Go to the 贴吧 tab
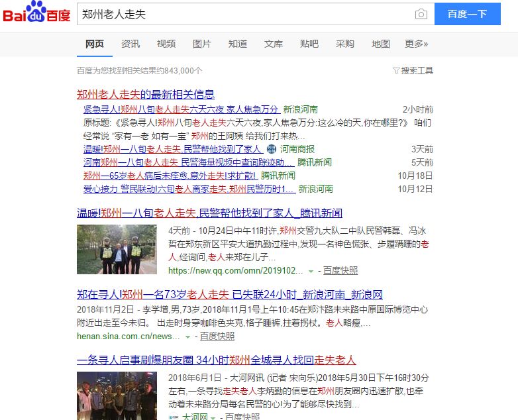 point(309,44)
